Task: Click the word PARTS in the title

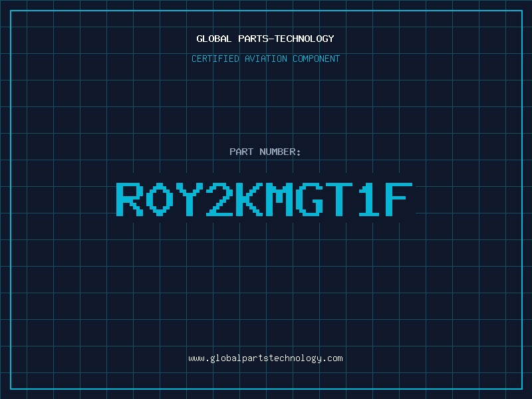Action: pos(254,39)
